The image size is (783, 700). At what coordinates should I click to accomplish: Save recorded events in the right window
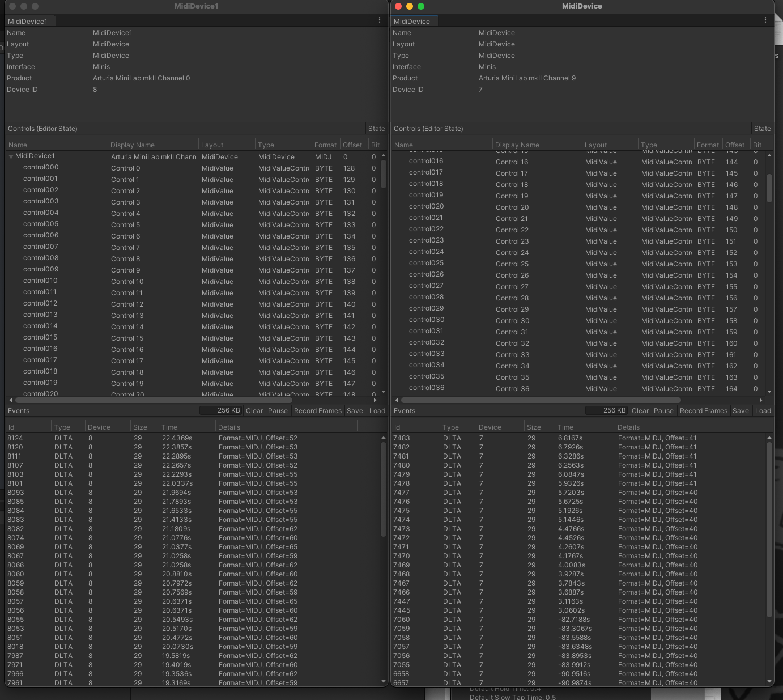coord(741,410)
